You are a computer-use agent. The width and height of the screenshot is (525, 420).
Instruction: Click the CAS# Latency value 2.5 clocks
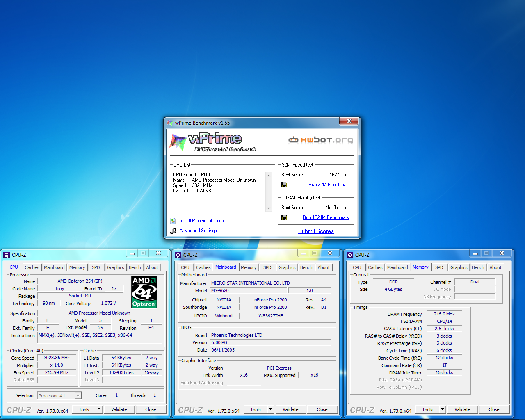[x=444, y=329]
